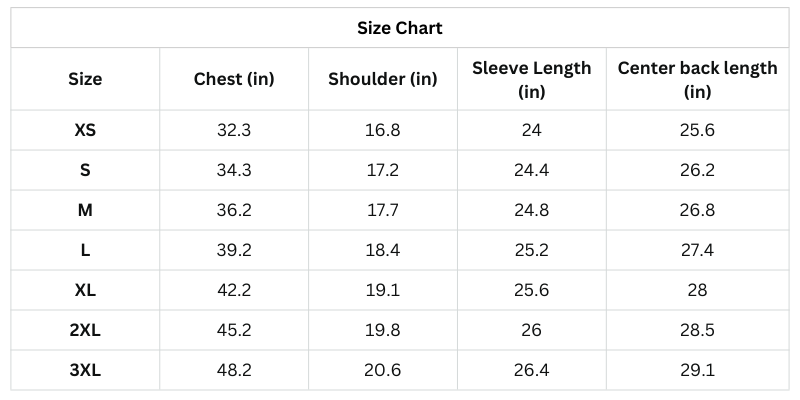Click sleeve length value 24.4
This screenshot has width=800, height=400.
(531, 170)
